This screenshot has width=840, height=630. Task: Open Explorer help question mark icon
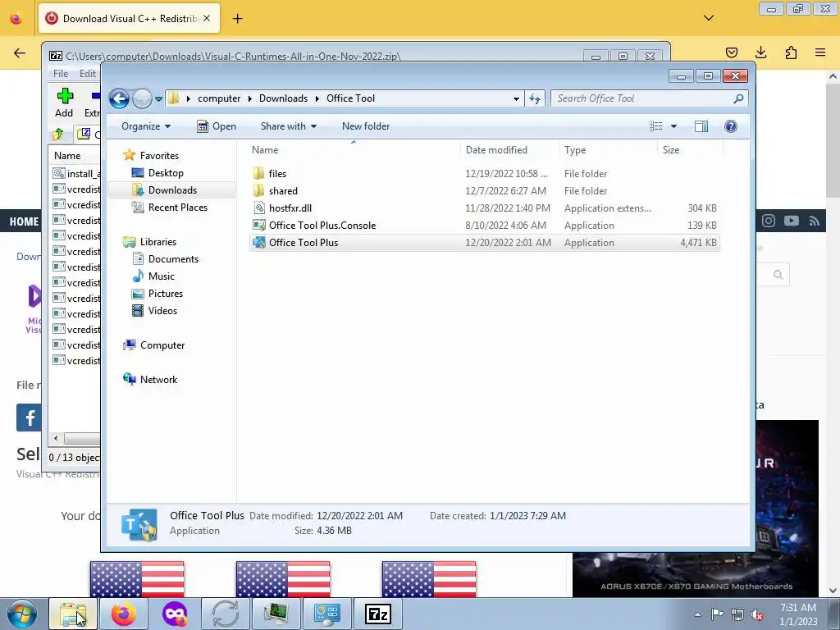[731, 126]
